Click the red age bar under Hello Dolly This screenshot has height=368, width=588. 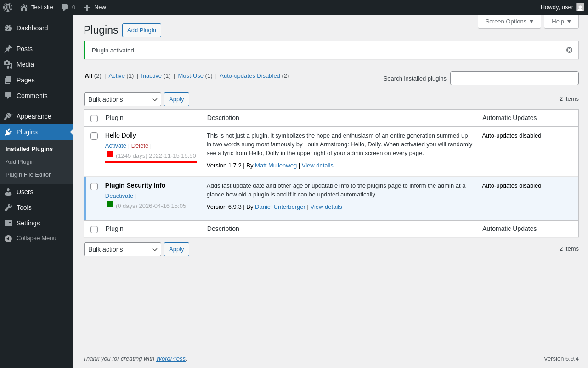click(151, 162)
